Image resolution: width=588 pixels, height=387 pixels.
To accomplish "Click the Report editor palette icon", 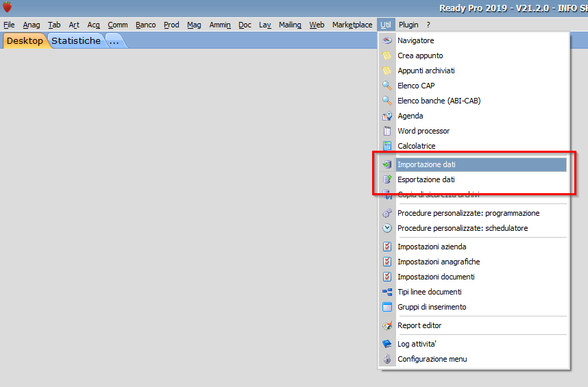I will click(x=387, y=325).
